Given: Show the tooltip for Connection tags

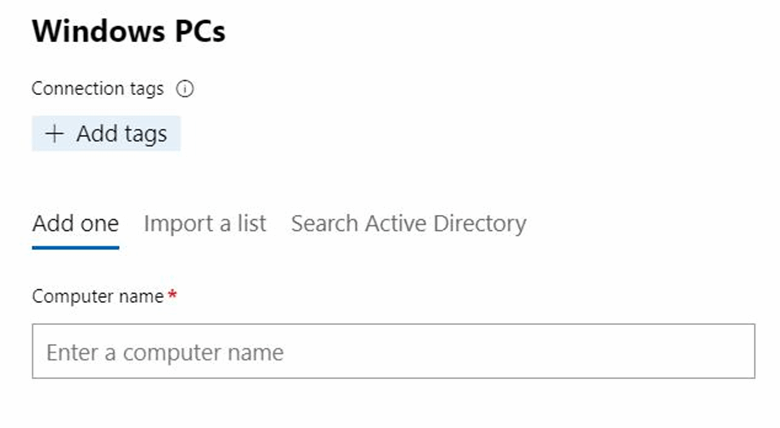Looking at the screenshot, I should point(184,89).
